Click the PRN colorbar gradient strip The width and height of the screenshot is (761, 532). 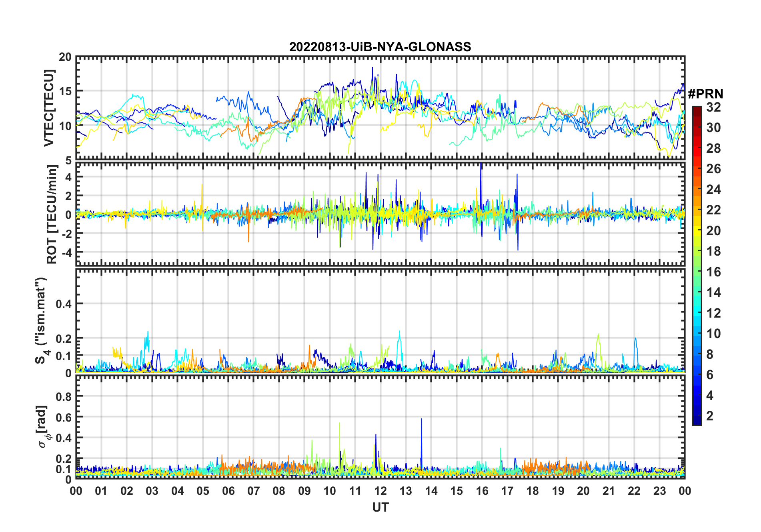click(697, 266)
